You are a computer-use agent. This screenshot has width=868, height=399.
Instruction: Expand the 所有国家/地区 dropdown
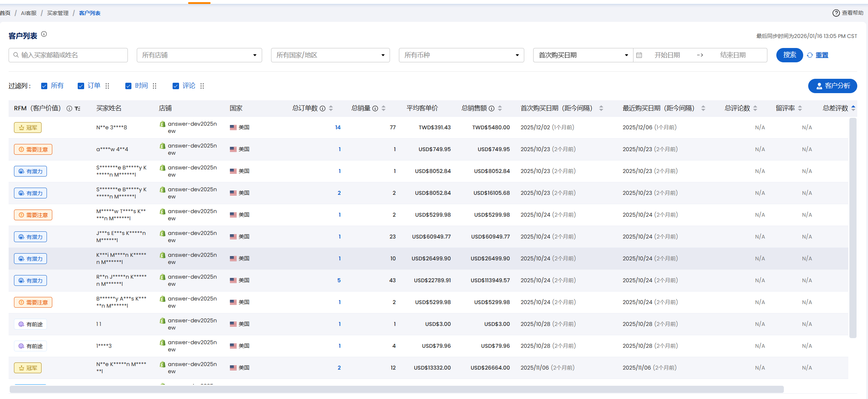(x=330, y=55)
